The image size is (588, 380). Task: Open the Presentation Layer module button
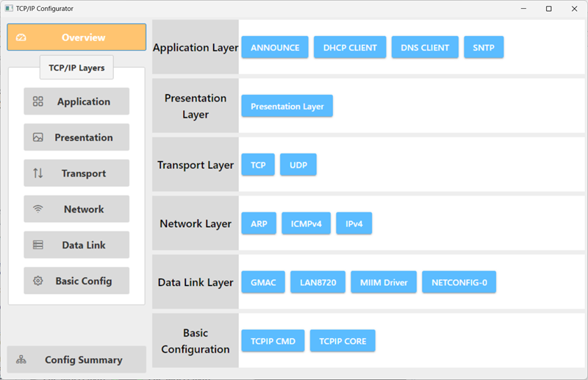point(287,106)
